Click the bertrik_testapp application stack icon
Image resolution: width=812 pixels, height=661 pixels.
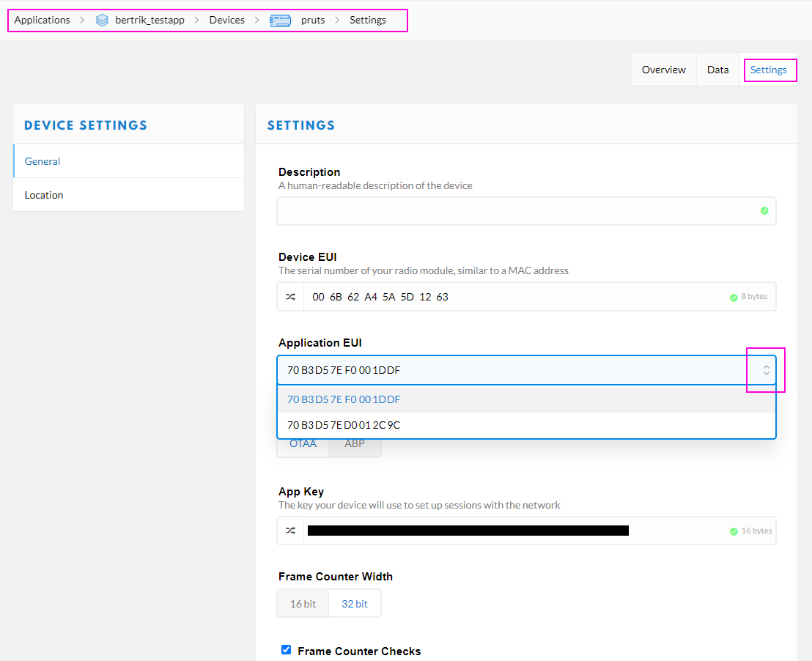tap(102, 21)
